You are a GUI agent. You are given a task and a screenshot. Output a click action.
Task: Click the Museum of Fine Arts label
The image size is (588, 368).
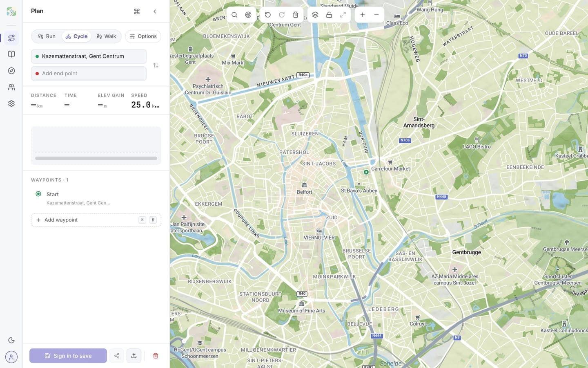(x=302, y=311)
